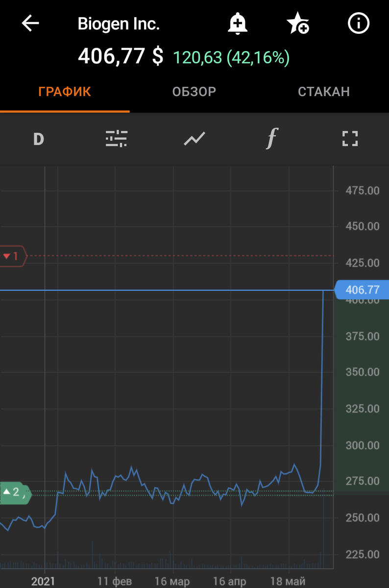389x588 pixels.
Task: Tap 225.00 on price axis
Action: (x=363, y=555)
